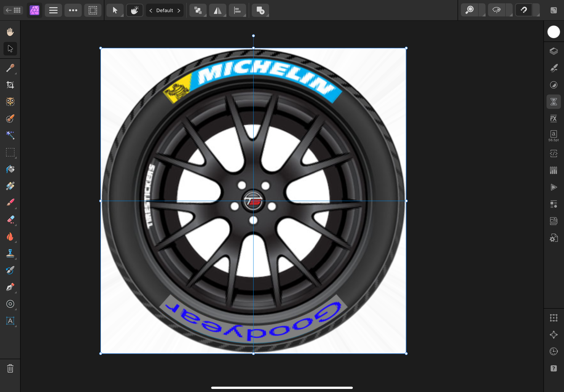
Task: Click the Default preset label
Action: (x=165, y=10)
